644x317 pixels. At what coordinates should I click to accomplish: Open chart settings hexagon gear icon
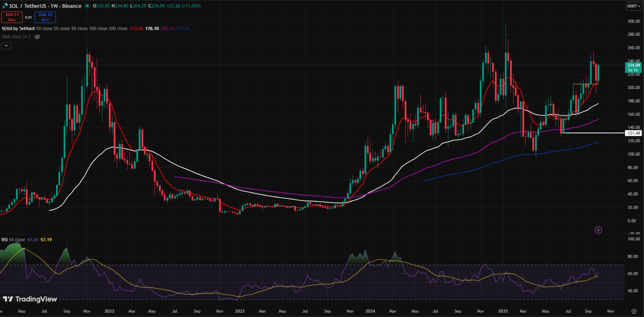634,311
